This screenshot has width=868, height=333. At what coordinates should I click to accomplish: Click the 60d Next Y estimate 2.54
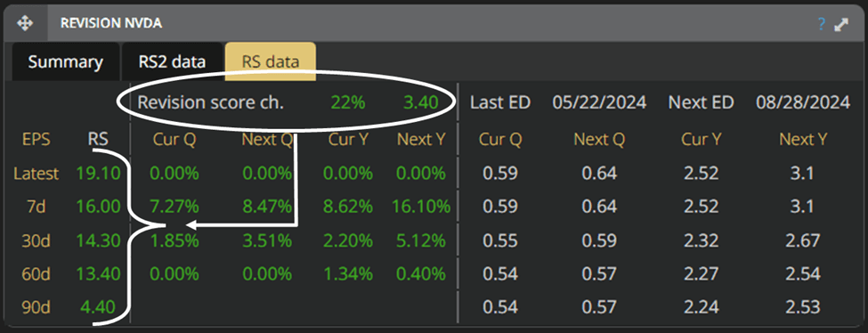click(803, 273)
